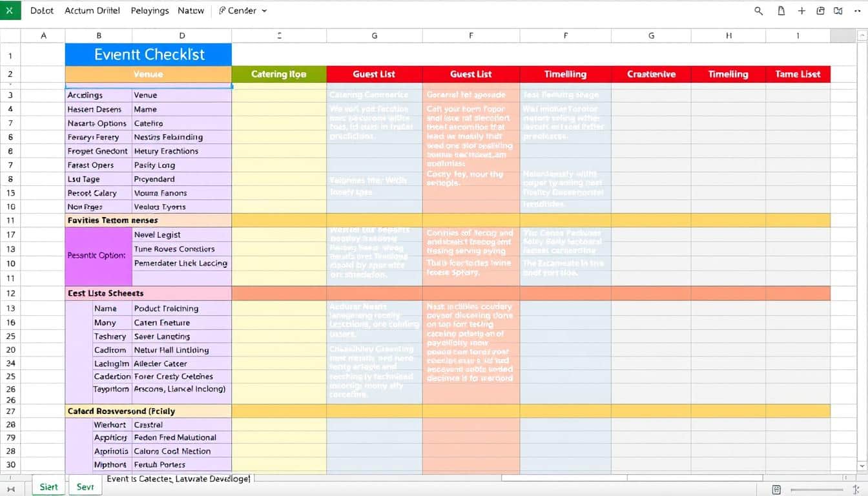Select the Froget Gnedont cell
Image resolution: width=868 pixels, height=496 pixels.
click(x=99, y=151)
